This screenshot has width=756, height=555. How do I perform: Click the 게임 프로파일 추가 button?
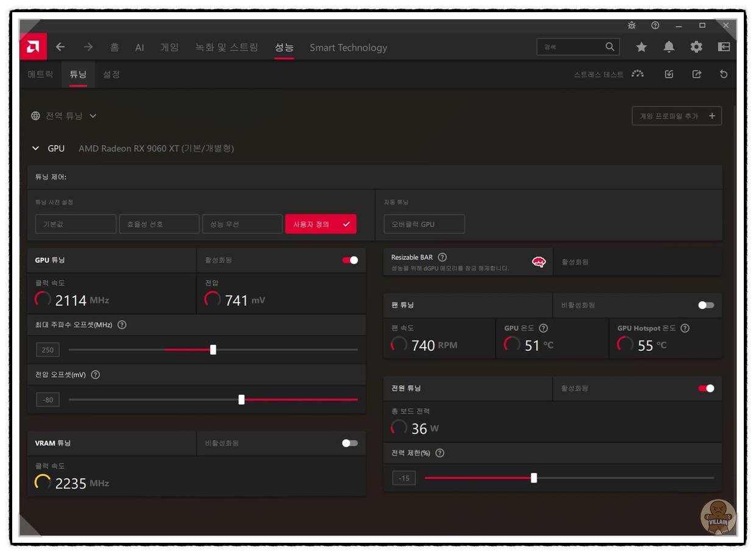(x=677, y=116)
